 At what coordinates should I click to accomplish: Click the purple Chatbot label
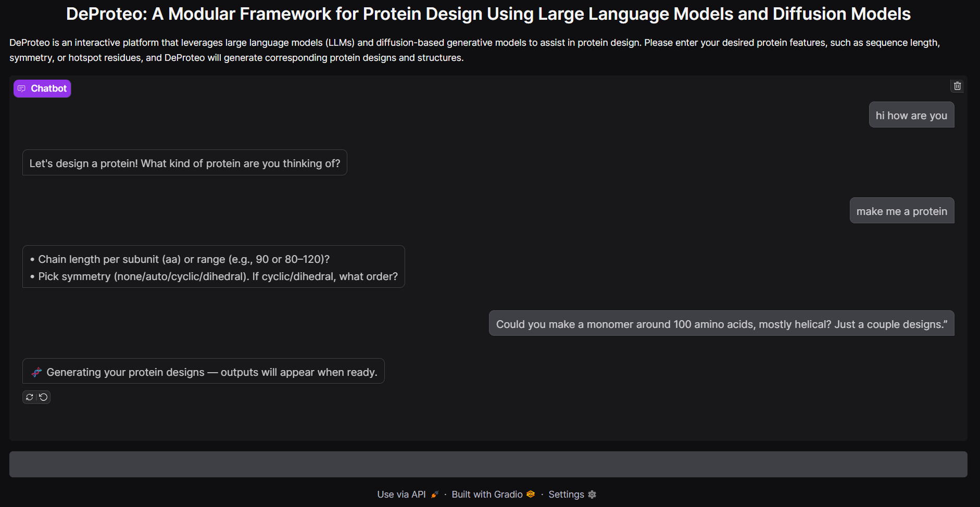coord(43,88)
